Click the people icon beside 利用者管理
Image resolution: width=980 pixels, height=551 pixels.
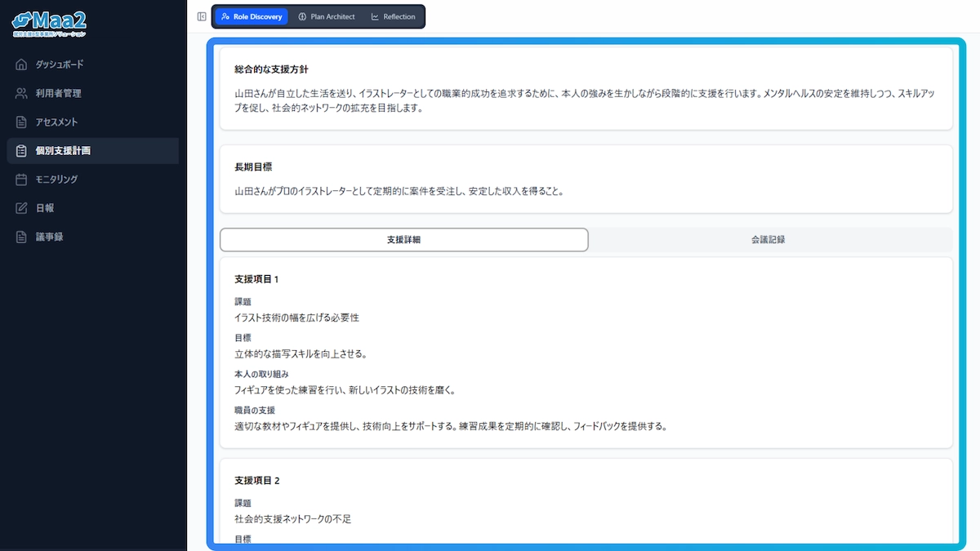point(20,93)
